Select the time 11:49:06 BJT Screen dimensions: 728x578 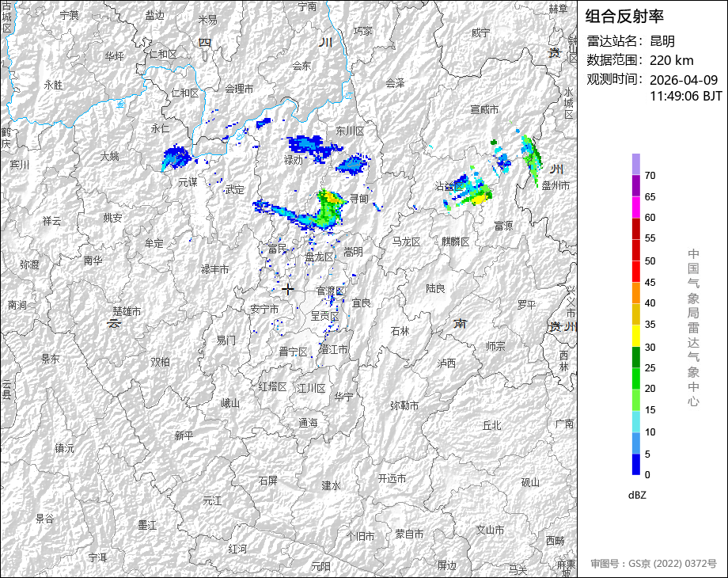point(686,96)
